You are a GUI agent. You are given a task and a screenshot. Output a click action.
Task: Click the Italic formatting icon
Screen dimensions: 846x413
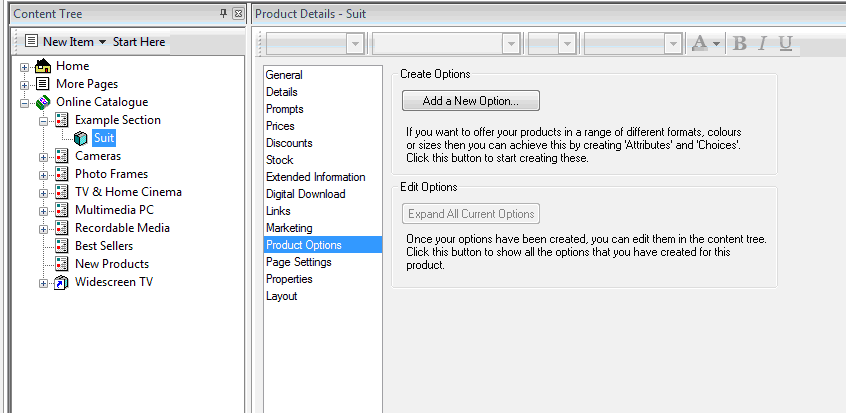[x=762, y=43]
